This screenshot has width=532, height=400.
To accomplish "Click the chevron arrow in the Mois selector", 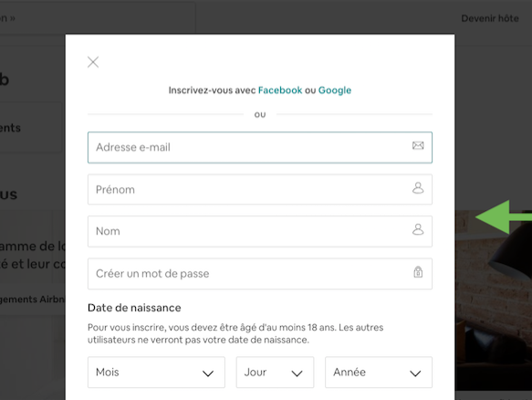I will [208, 374].
